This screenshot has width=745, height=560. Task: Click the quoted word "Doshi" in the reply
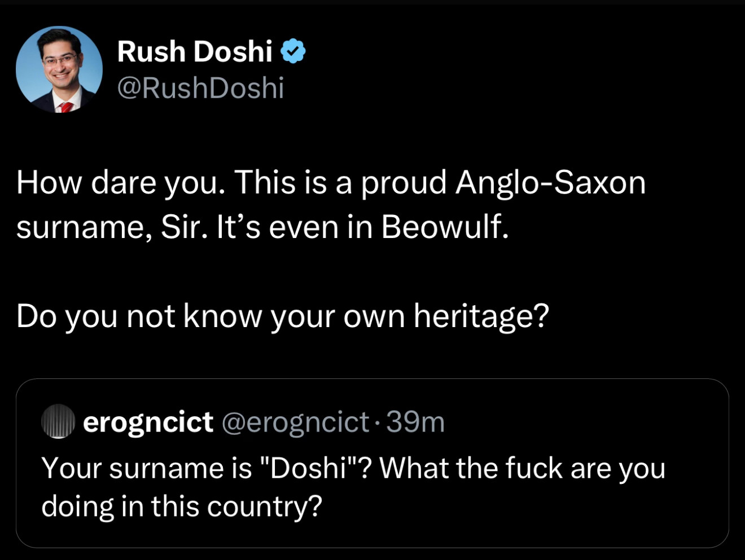click(309, 468)
